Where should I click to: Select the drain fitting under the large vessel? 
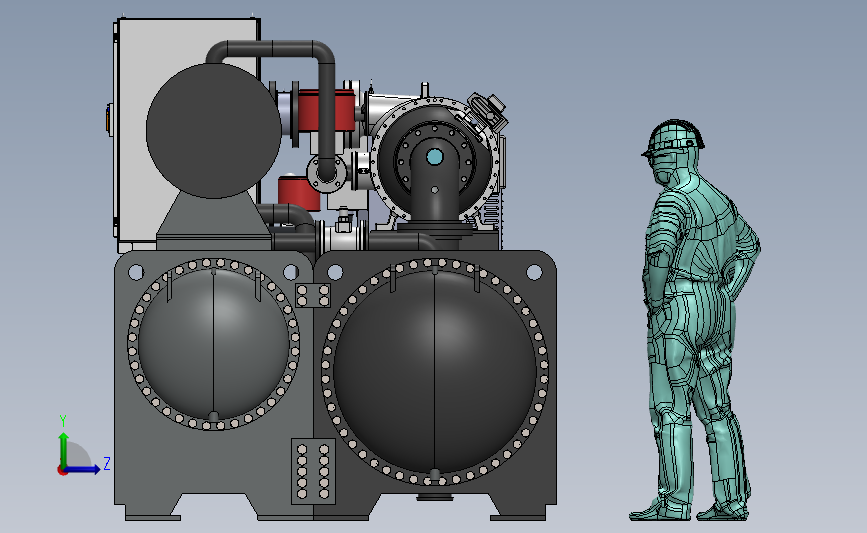[x=435, y=497]
